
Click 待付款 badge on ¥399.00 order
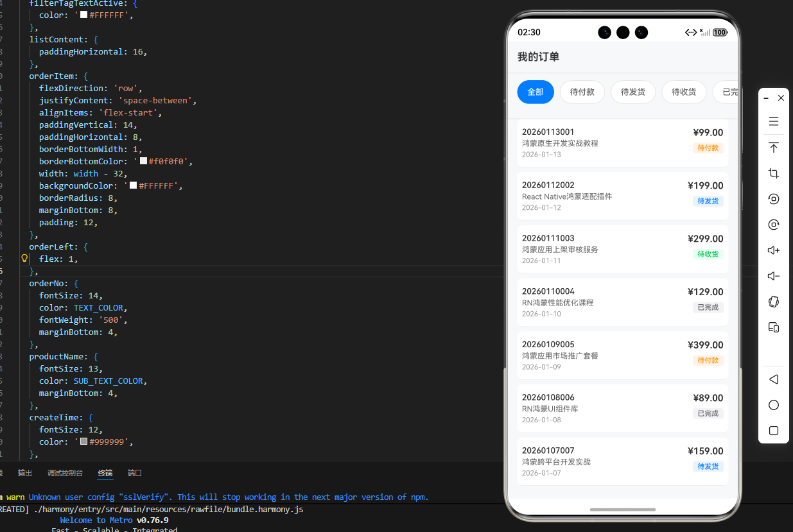[x=708, y=361]
